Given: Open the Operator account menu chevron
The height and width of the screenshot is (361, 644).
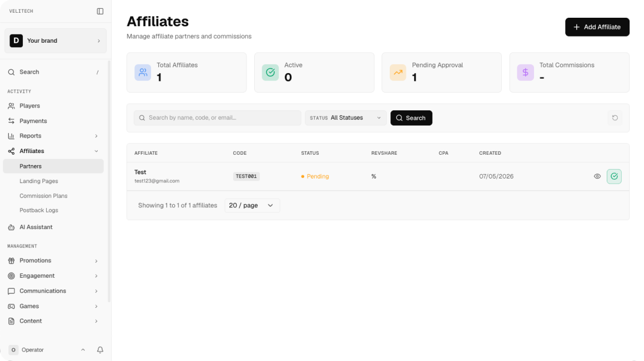Looking at the screenshot, I should [83, 350].
